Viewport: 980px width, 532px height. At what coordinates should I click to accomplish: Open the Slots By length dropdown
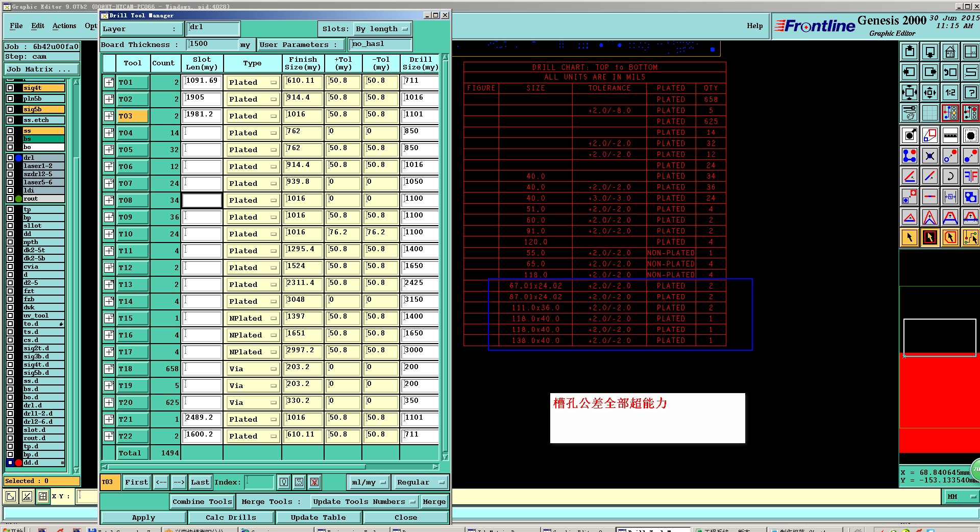(x=382, y=29)
